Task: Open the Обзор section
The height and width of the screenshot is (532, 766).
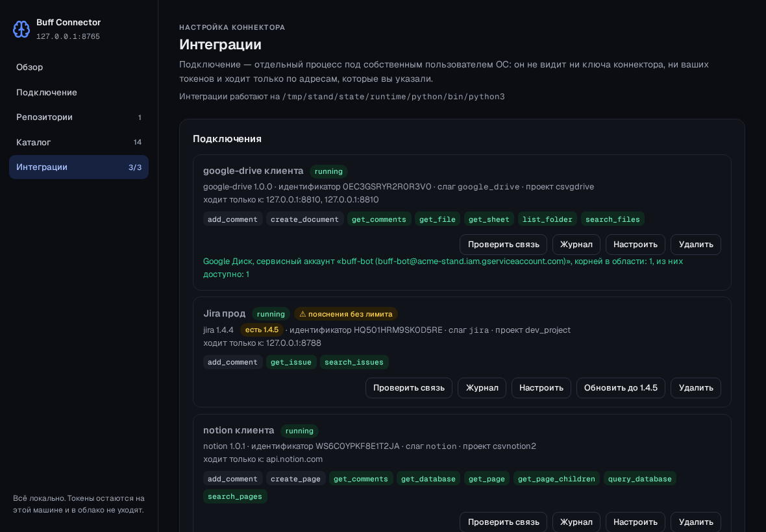Action: tap(79, 67)
